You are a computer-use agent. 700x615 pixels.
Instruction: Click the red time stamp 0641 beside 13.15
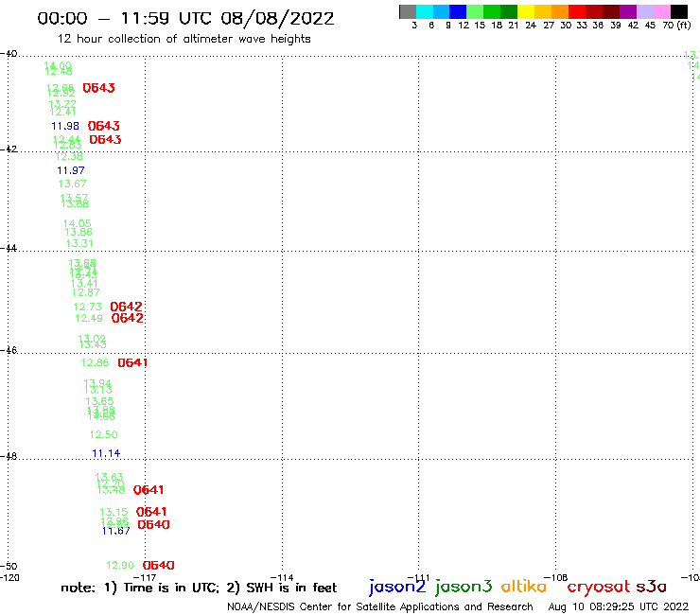(x=151, y=511)
